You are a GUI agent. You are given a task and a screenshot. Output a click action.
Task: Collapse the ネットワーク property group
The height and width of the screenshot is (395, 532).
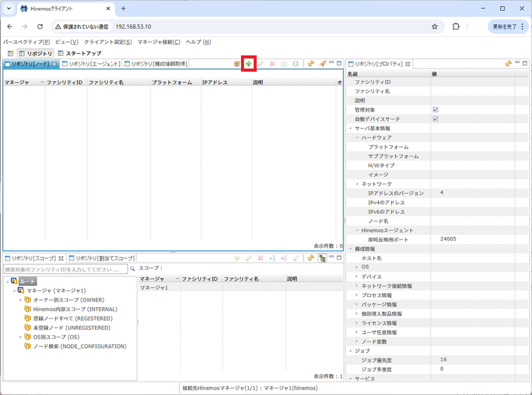(357, 184)
